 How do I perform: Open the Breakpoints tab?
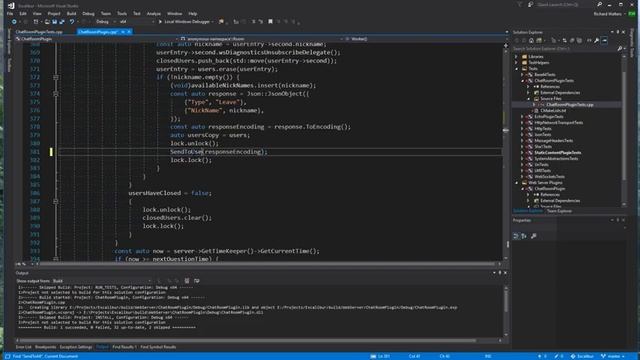[45, 347]
